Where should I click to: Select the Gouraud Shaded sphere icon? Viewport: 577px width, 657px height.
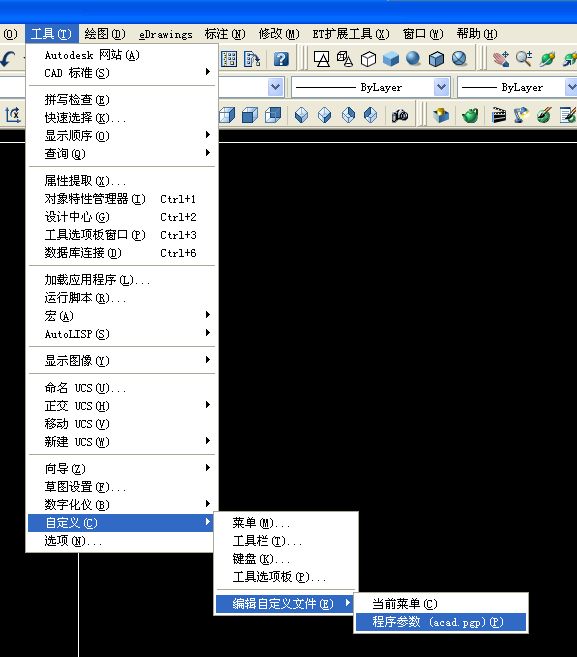tap(413, 59)
